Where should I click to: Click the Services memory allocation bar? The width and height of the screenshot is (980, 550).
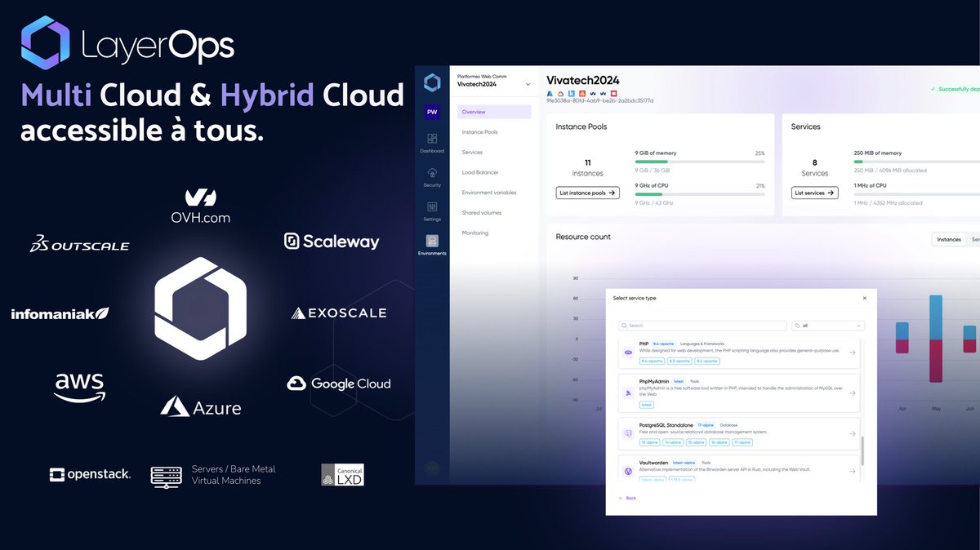tap(916, 162)
